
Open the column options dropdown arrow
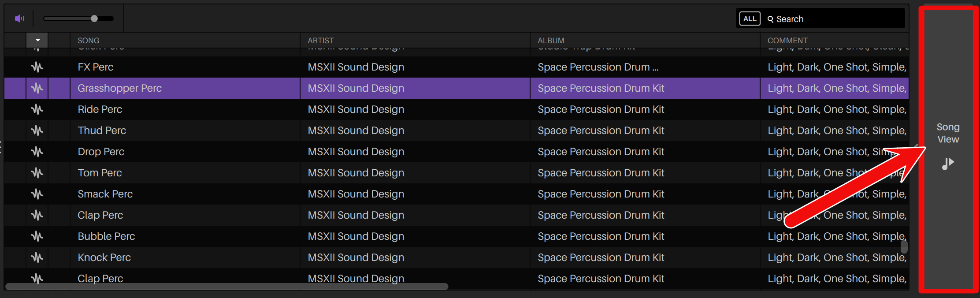37,40
